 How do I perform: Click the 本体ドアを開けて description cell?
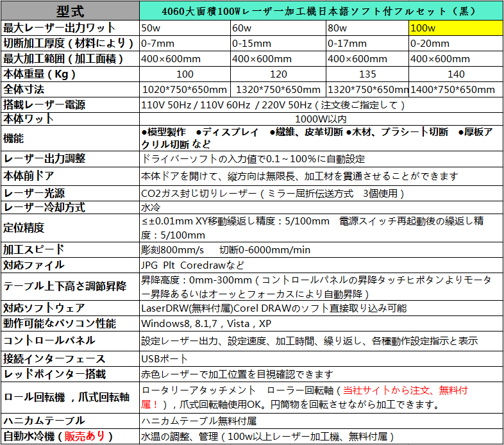(x=321, y=176)
